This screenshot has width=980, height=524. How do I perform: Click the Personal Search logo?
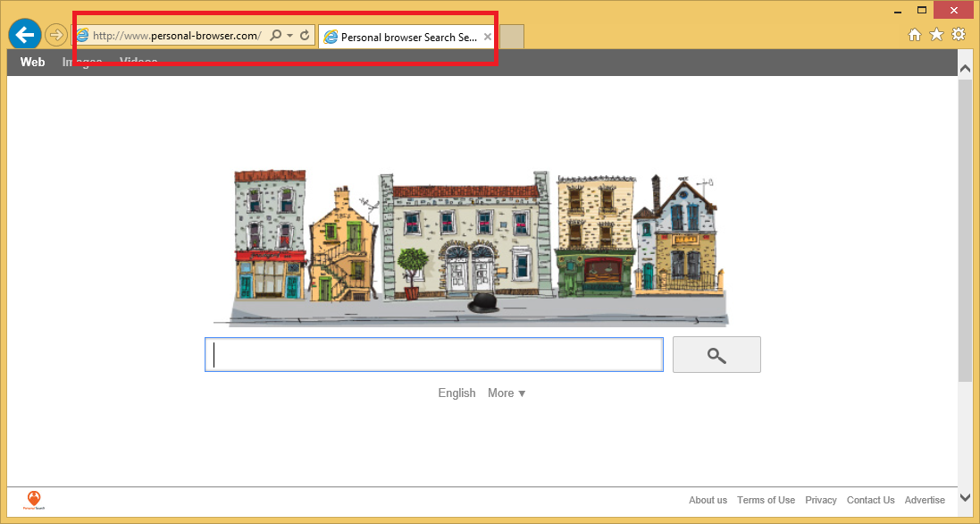(34, 500)
